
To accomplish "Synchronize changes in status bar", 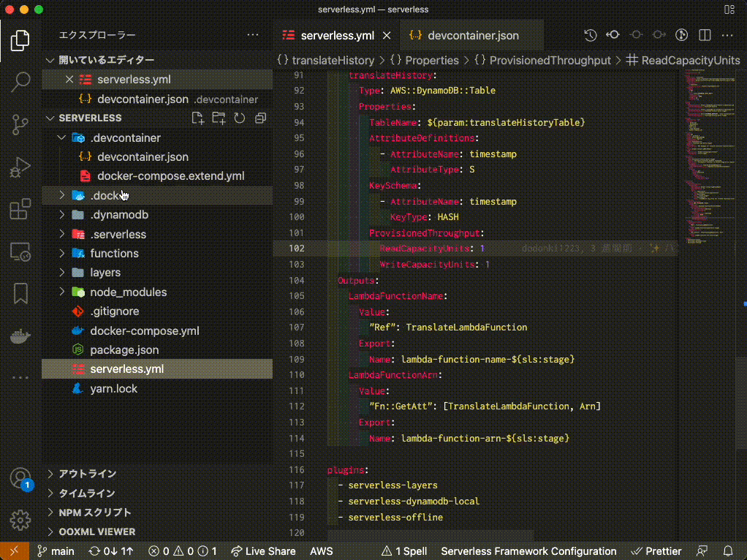I will coord(111,551).
